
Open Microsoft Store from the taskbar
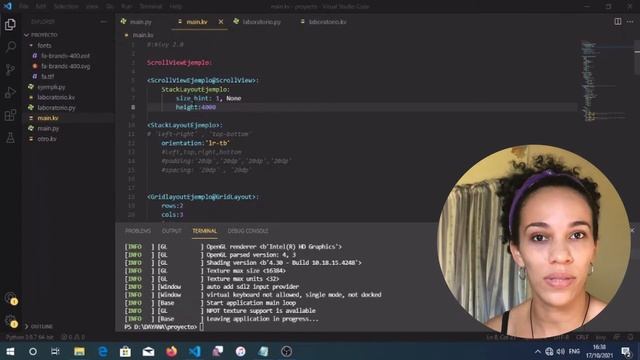(x=125, y=351)
